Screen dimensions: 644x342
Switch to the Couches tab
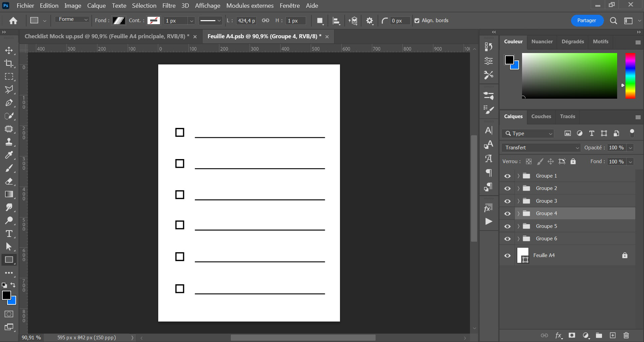[541, 116]
